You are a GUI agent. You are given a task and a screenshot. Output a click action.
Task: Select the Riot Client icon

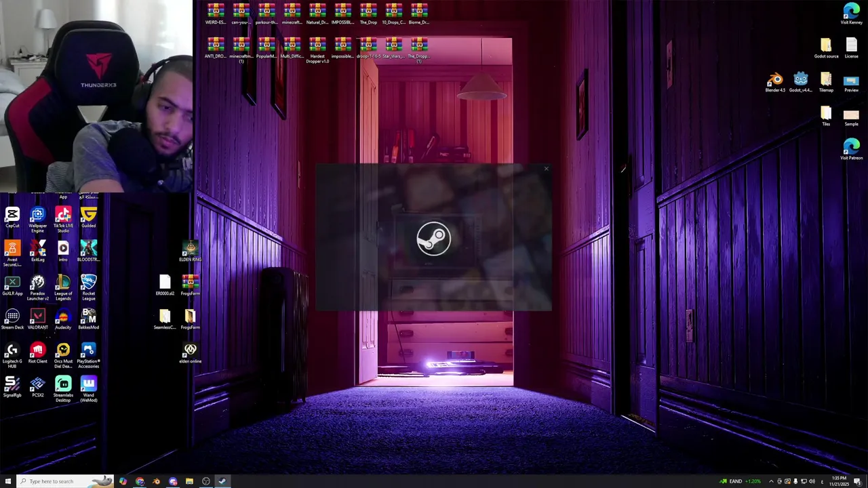coord(37,354)
